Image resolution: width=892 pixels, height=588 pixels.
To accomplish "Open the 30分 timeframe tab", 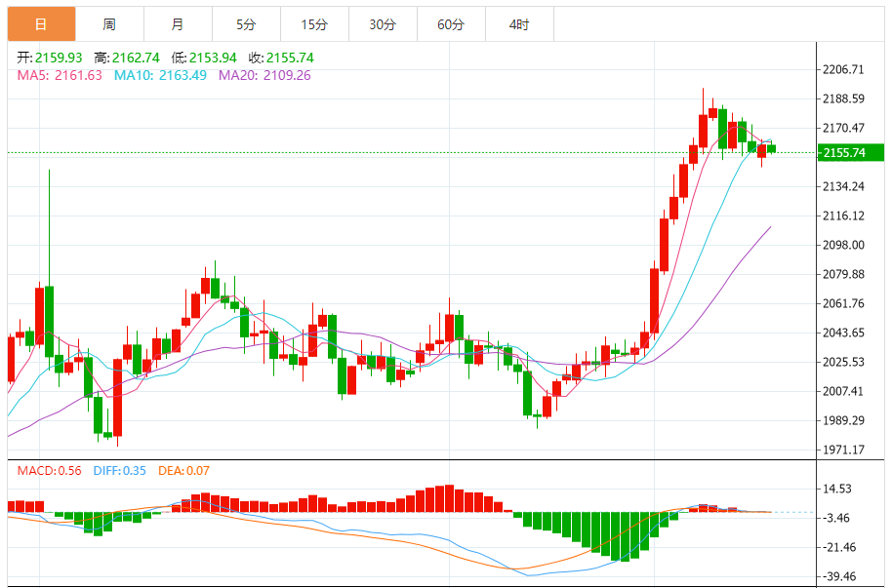I will [x=383, y=24].
